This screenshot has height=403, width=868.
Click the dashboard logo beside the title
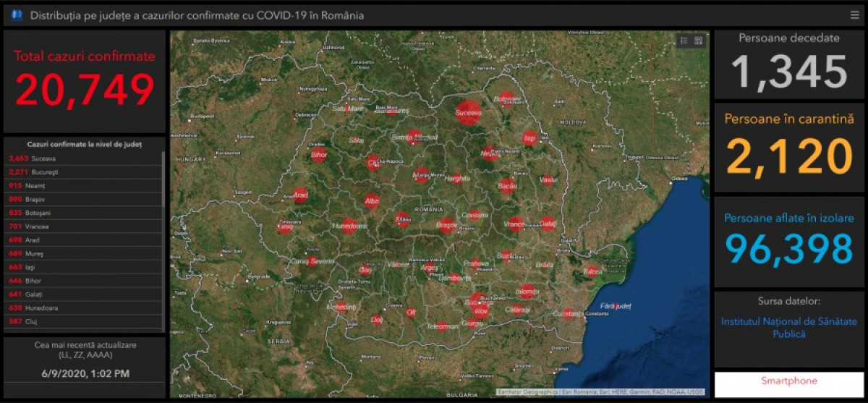(x=17, y=15)
